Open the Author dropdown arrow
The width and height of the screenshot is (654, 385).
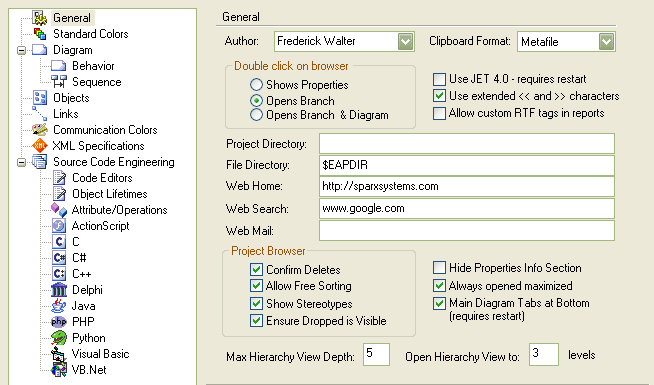(x=405, y=41)
